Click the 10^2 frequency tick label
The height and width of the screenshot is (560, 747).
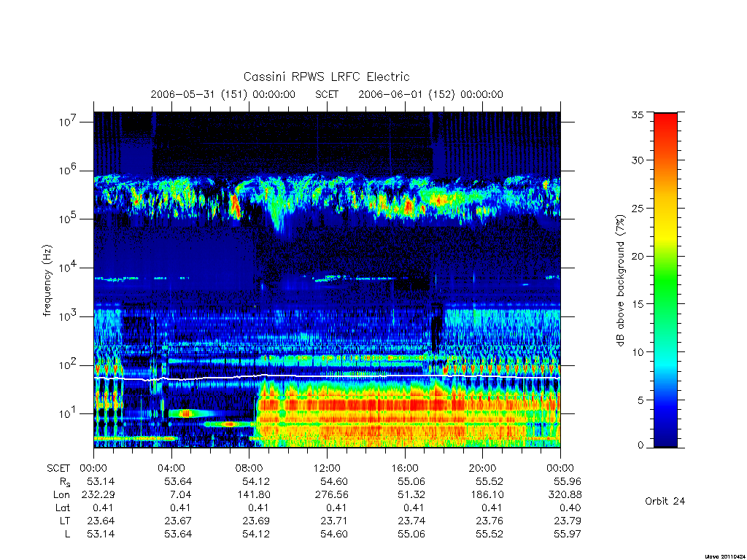point(68,365)
